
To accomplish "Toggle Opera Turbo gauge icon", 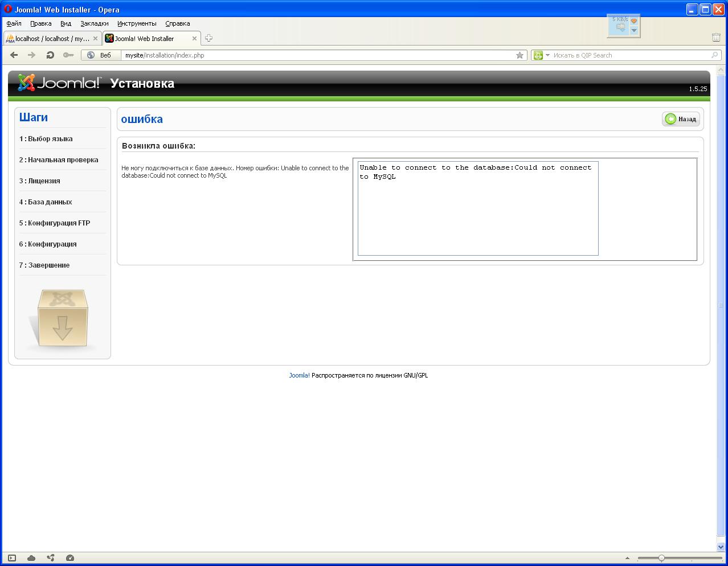I will coord(70,558).
